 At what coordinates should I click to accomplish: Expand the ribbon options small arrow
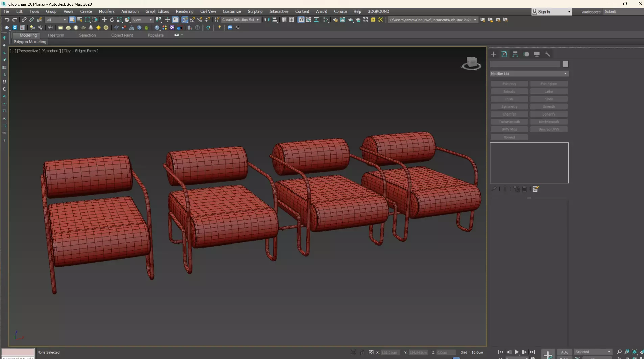[x=182, y=35]
